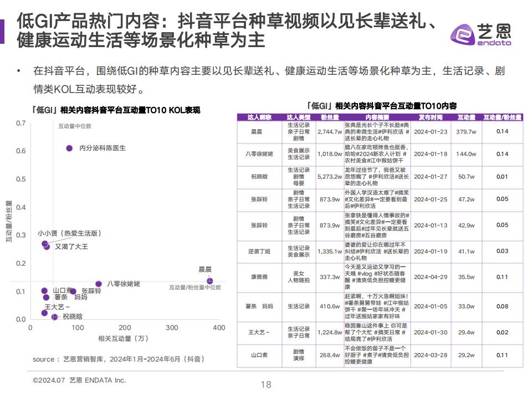Click the 5,273.2w follower count

(x=330, y=176)
